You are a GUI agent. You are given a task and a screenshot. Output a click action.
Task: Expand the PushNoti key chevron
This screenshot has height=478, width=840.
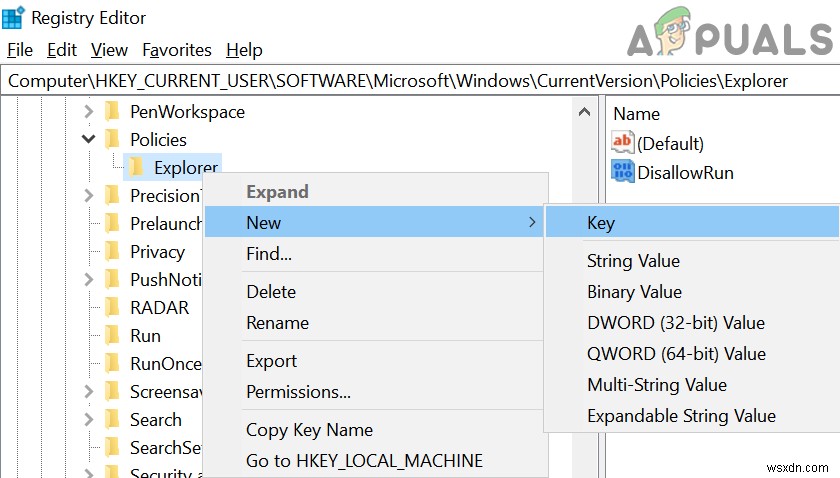tap(89, 279)
